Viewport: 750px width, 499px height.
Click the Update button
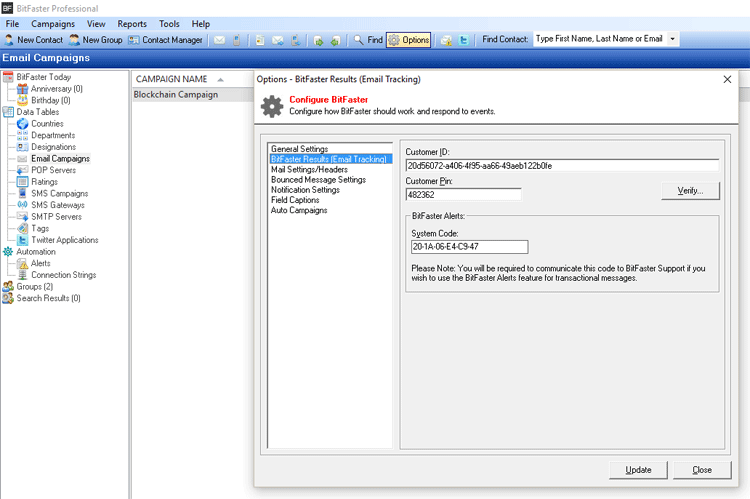pyautogui.click(x=638, y=470)
